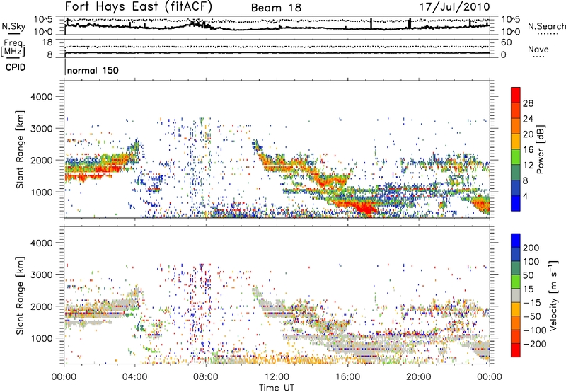Click the 'N.Search' legend label
The height and width of the screenshot is (392, 566).
pos(546,26)
